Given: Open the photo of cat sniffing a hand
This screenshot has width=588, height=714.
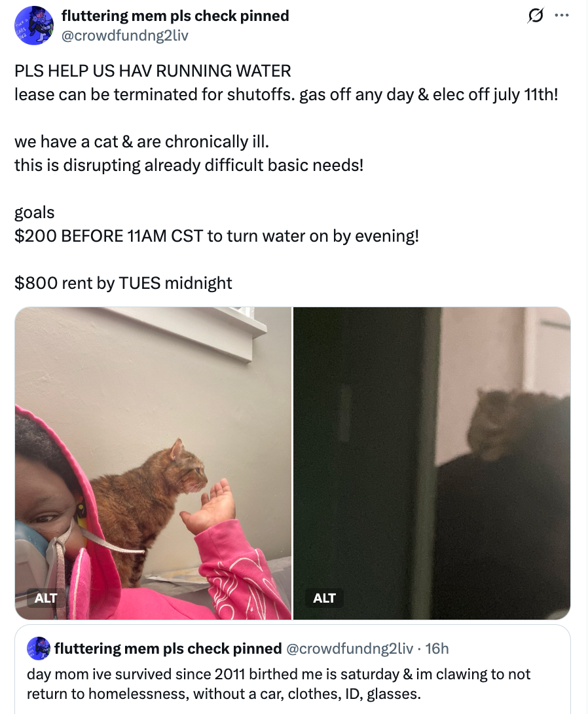Looking at the screenshot, I should tap(153, 463).
